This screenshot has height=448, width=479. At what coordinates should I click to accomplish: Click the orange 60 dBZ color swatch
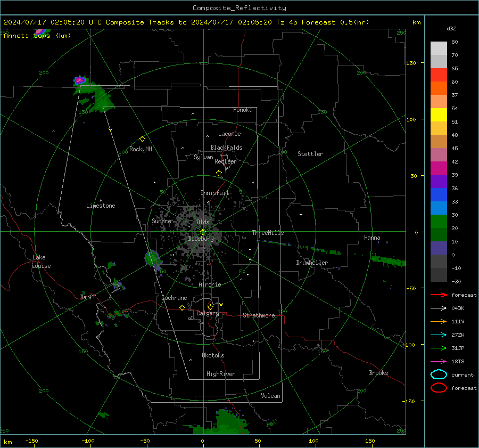tap(439, 88)
